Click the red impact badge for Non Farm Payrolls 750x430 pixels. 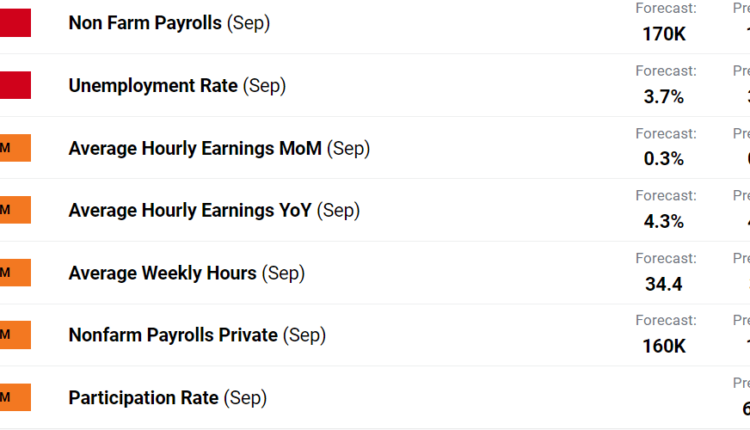click(x=14, y=23)
